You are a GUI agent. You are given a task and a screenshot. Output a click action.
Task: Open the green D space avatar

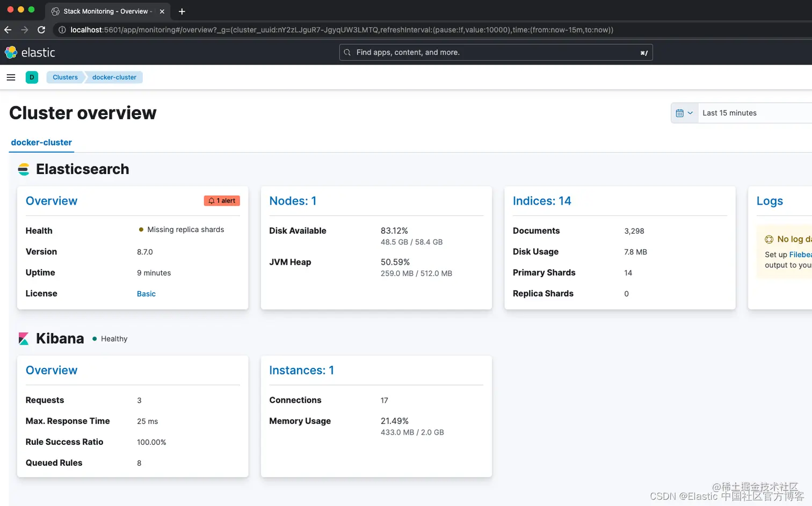click(32, 77)
